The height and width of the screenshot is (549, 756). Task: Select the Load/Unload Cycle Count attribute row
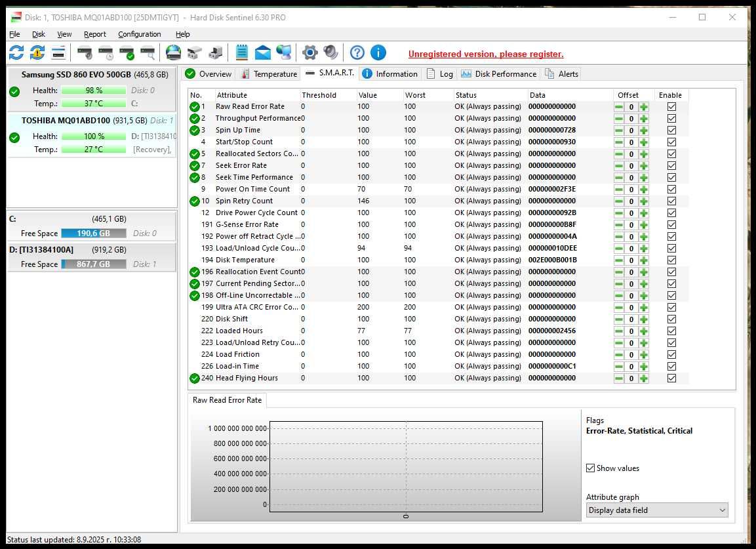pos(438,248)
